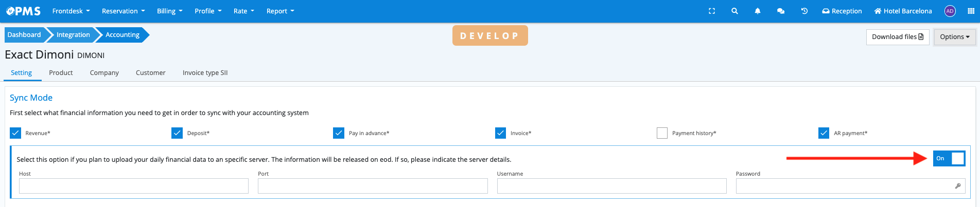
Task: Enable the Payment history checkbox
Action: click(x=662, y=133)
